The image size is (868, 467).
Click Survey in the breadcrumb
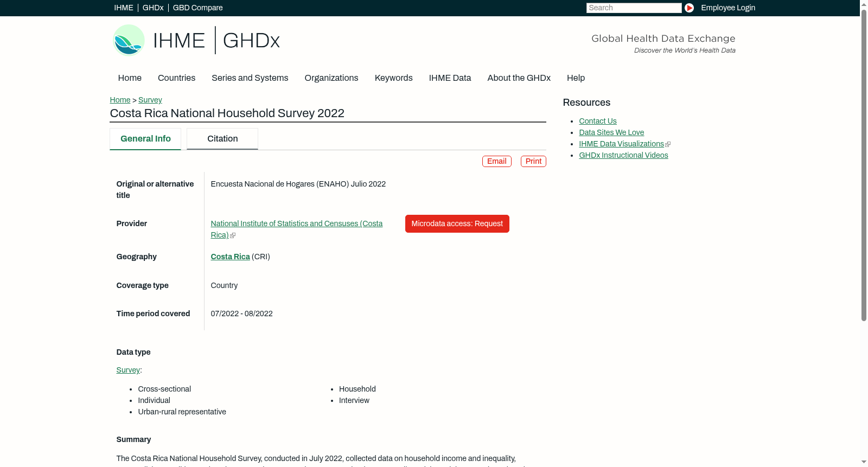click(x=150, y=100)
